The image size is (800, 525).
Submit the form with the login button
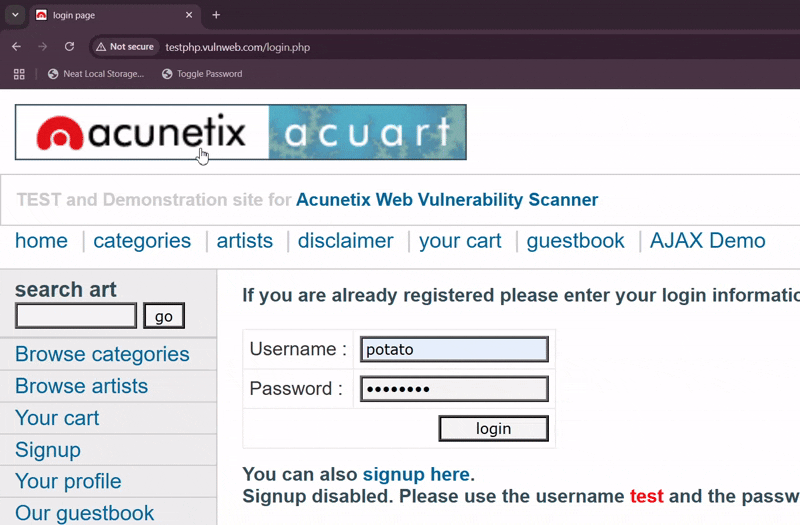pos(493,429)
